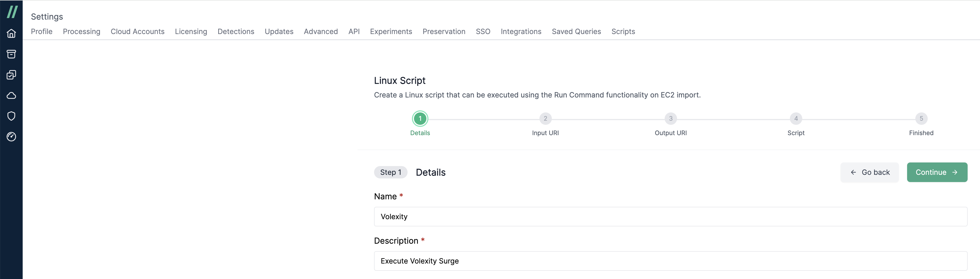Switch to the Processing tab
The height and width of the screenshot is (279, 980).
pos(81,32)
